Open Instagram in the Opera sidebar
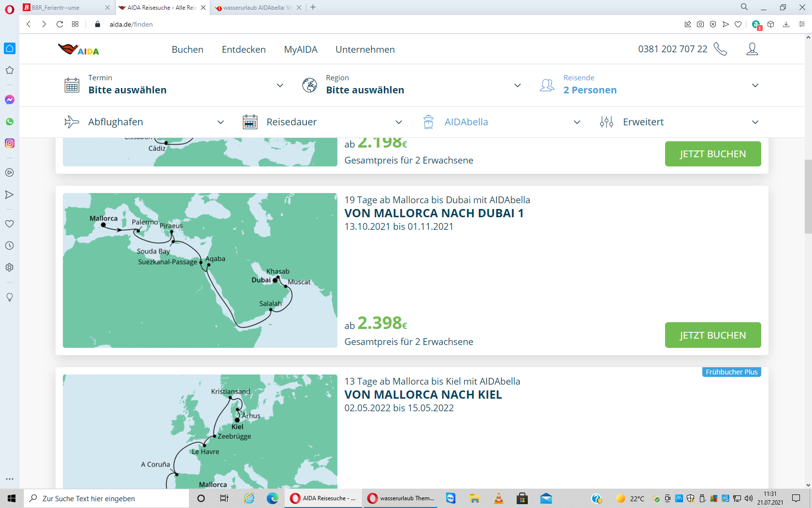812x508 pixels. (10, 143)
